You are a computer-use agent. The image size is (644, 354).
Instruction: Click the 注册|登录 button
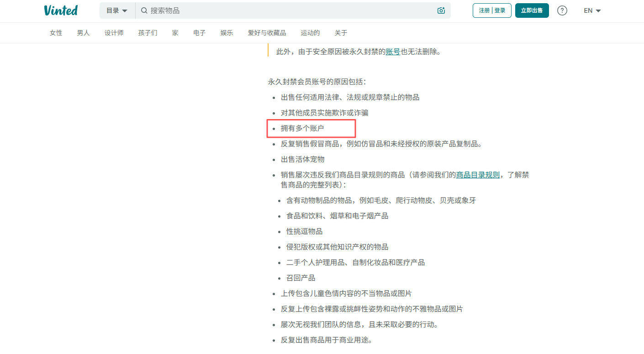tap(492, 10)
